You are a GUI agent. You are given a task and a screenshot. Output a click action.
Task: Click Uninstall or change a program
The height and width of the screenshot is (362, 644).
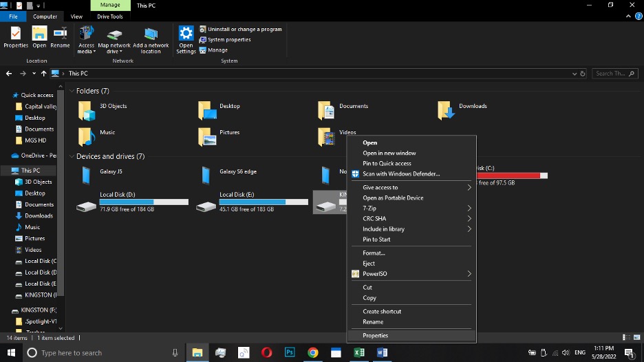(241, 29)
